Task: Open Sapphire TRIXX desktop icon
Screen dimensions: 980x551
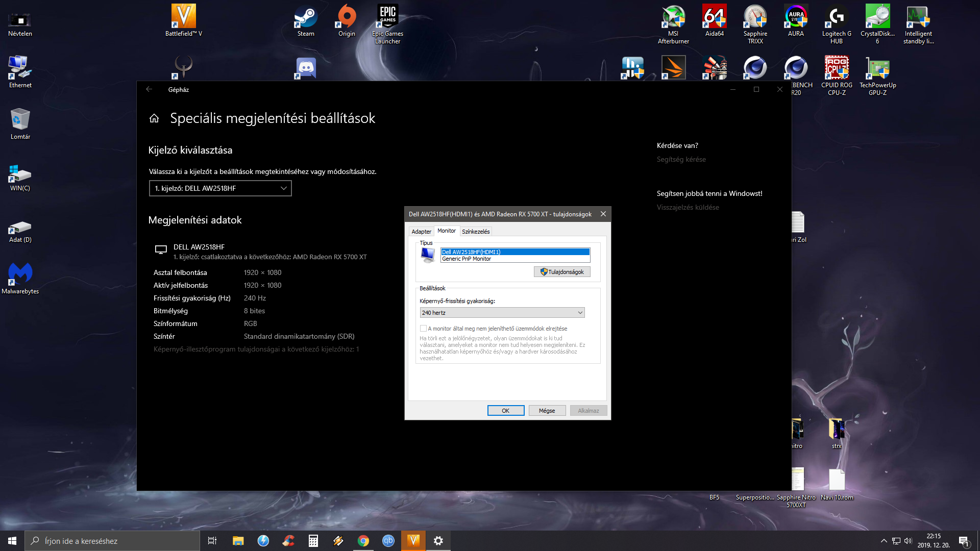Action: click(x=755, y=24)
